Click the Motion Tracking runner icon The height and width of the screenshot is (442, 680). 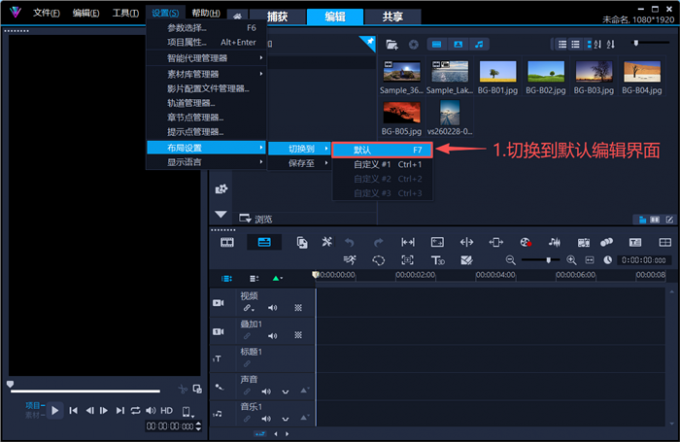(350, 260)
